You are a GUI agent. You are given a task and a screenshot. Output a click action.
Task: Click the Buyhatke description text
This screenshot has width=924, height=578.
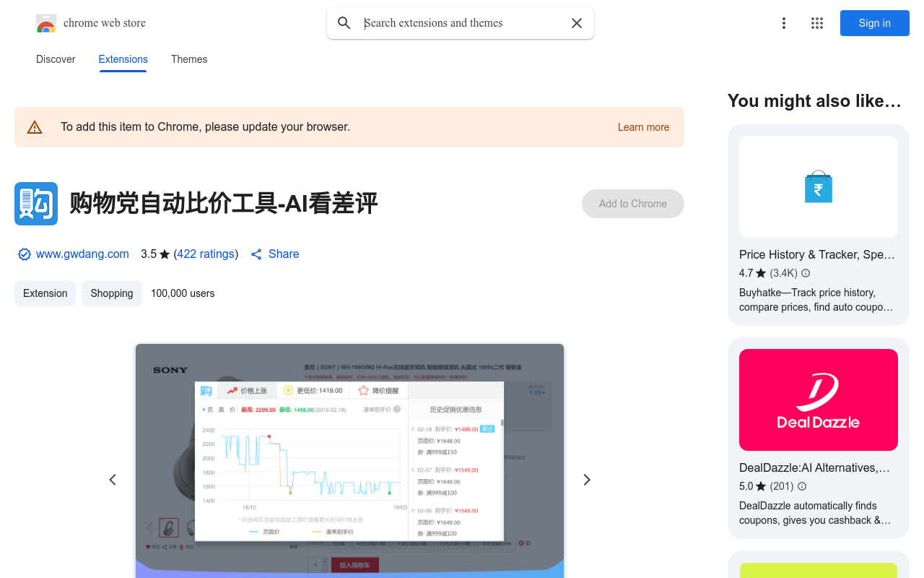(816, 300)
